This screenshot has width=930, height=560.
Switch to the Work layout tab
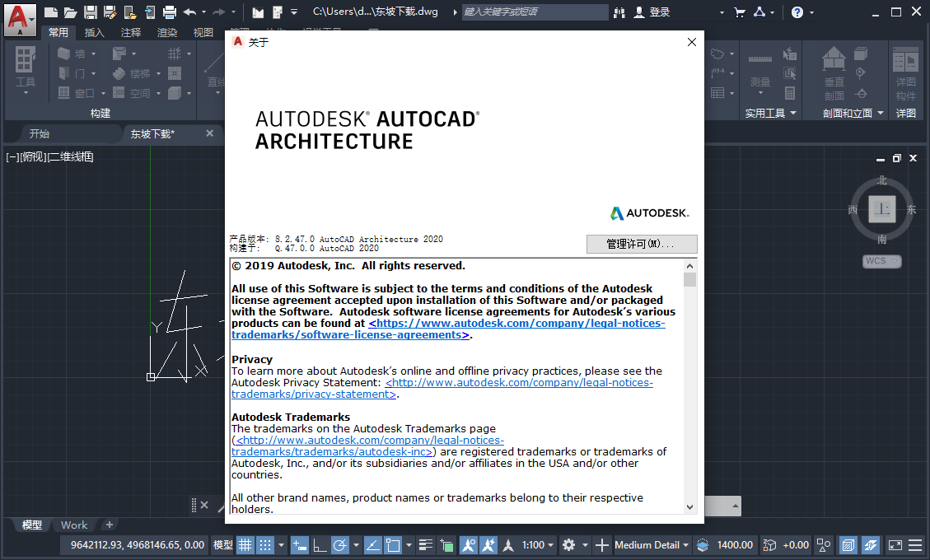(74, 525)
